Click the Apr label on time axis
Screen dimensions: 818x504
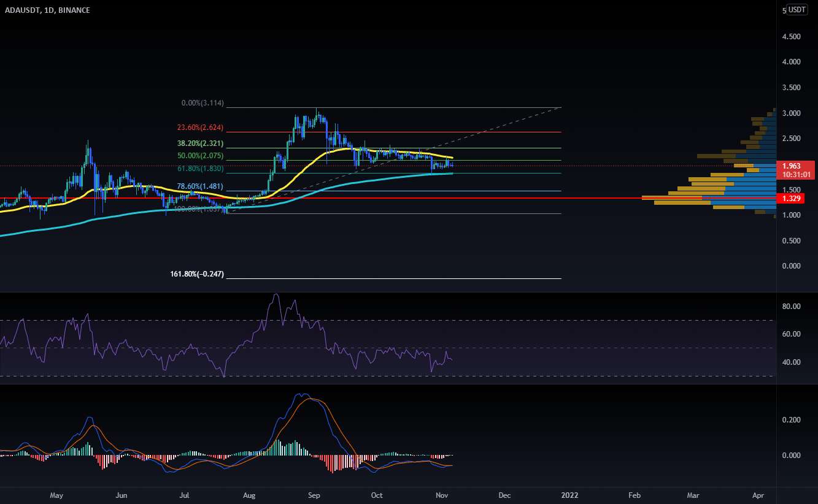[758, 495]
